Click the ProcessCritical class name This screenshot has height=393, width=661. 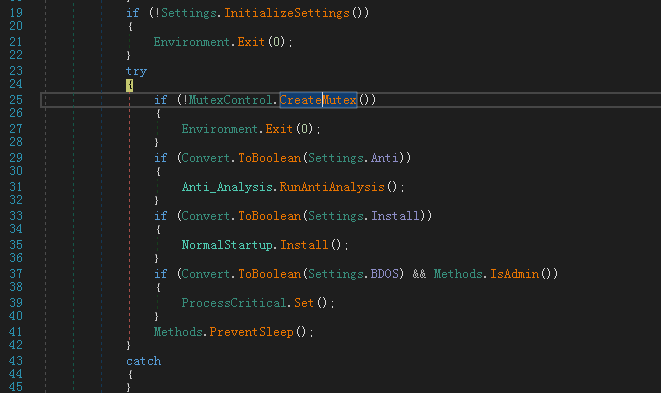(x=234, y=304)
